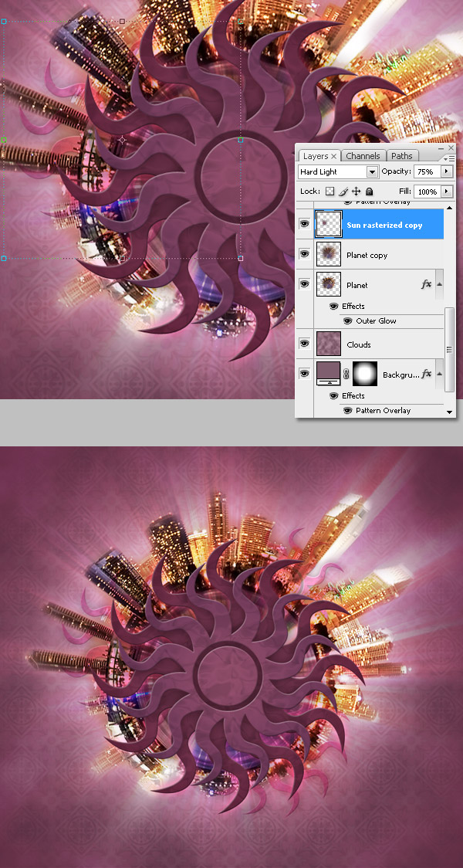Open the Hard Light blend mode dropdown
This screenshot has width=463, height=868.
(x=372, y=172)
